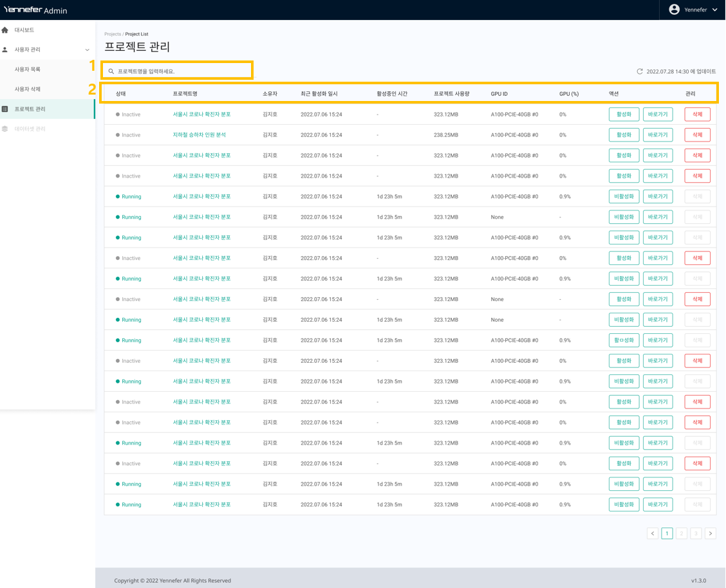
Task: Click the search magnifier icon
Action: click(x=111, y=71)
